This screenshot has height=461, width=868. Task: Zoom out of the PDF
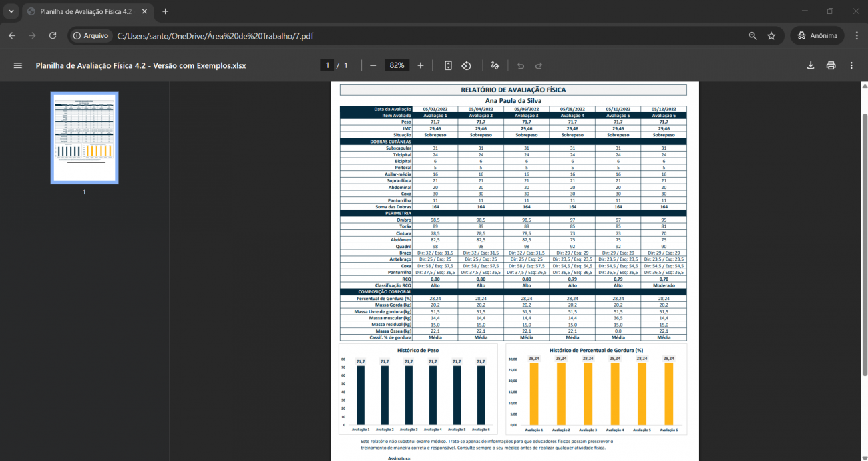(373, 65)
